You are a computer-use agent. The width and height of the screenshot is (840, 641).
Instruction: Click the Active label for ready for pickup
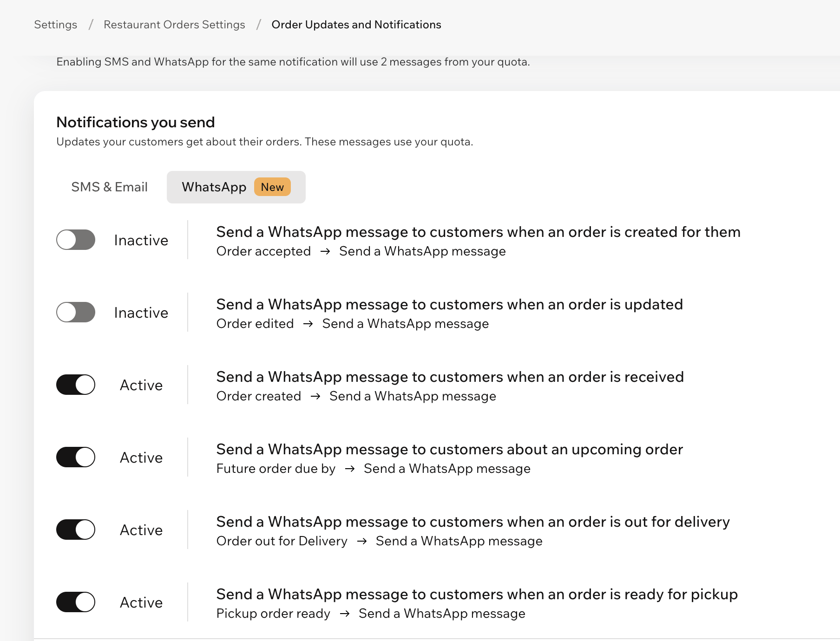coord(141,602)
